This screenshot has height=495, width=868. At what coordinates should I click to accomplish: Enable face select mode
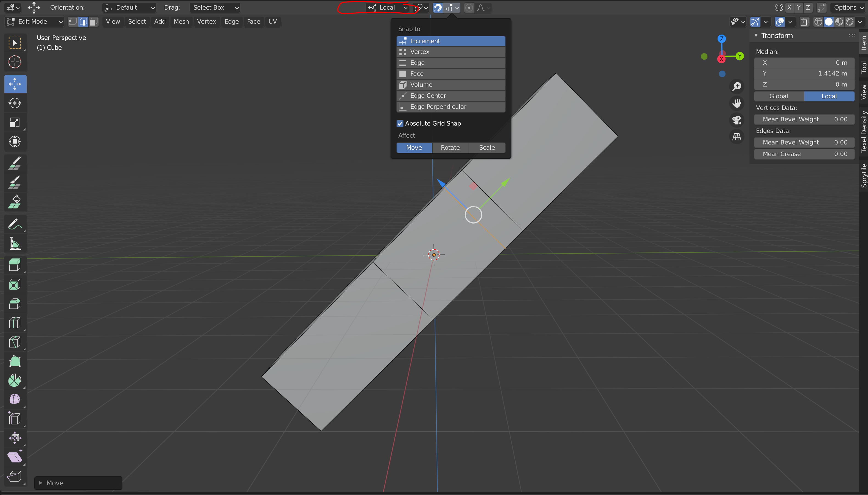tap(93, 22)
